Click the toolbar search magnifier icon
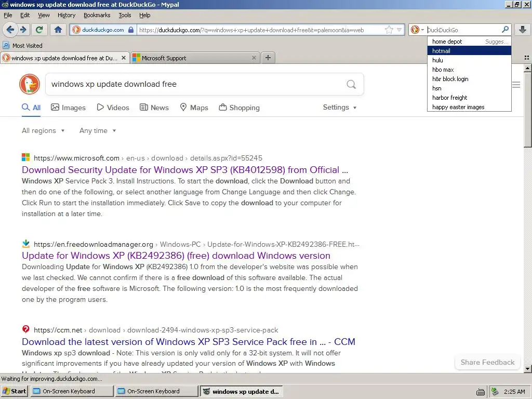The image size is (532, 399). click(x=505, y=30)
